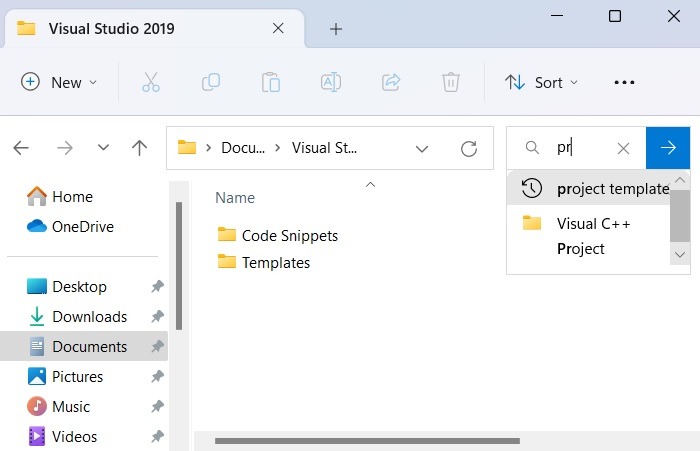Open the Sort options dropdown
The width and height of the screenshot is (700, 451).
[x=541, y=82]
